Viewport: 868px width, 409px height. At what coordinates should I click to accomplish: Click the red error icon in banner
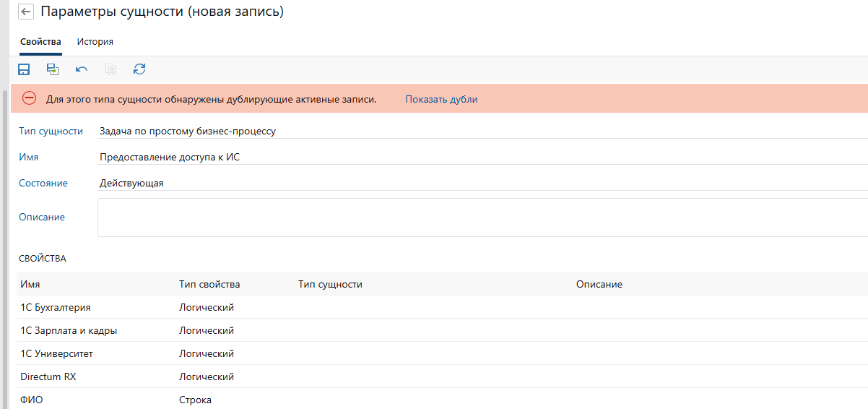(29, 99)
